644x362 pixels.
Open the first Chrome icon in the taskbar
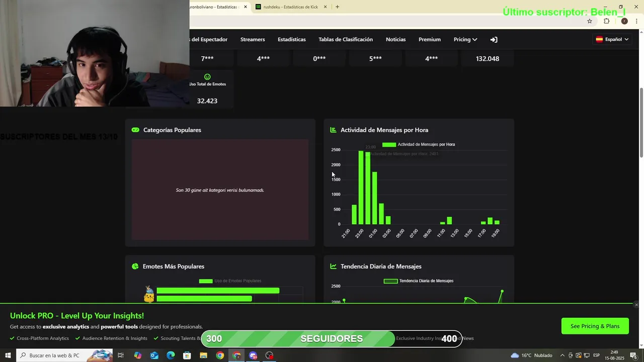(x=220, y=355)
